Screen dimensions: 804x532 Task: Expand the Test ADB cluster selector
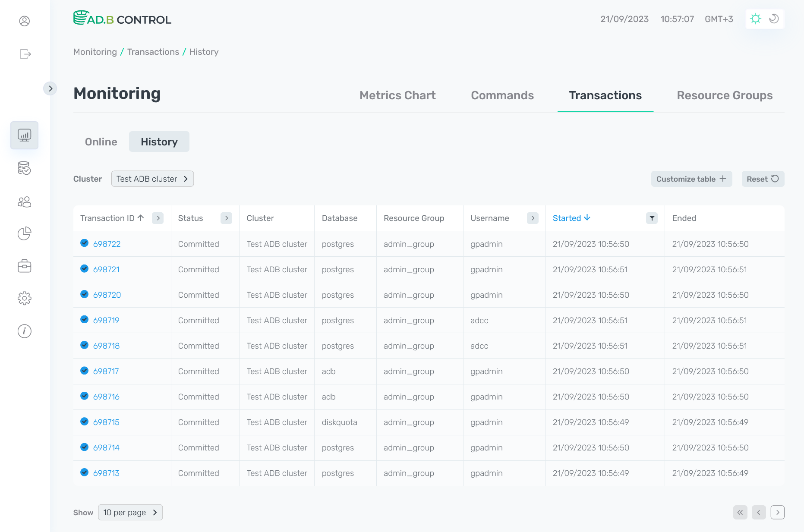pos(152,179)
